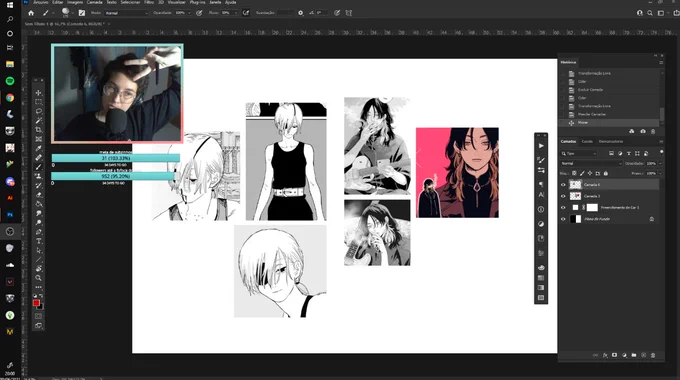The height and width of the screenshot is (380, 680).
Task: Toggle lock all layer attributes
Action: pos(606,174)
